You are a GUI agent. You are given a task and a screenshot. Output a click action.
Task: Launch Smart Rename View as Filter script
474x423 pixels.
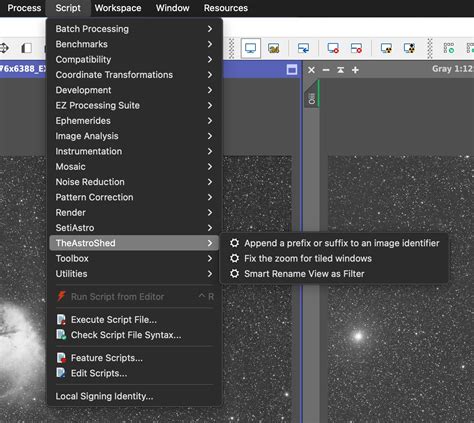(334, 274)
